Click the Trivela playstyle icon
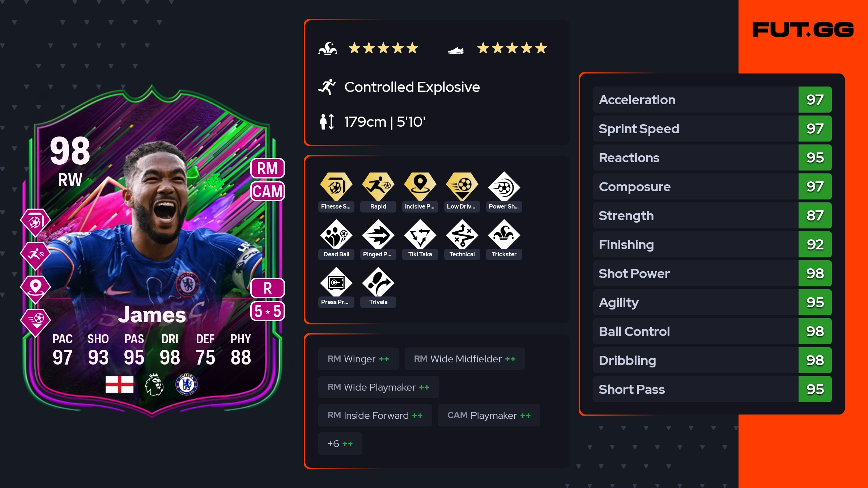Screen dimensions: 868x488 coord(378,282)
